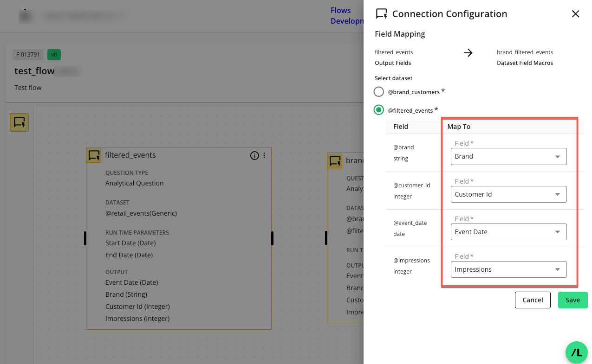Click the Connection Configuration header icon

[x=381, y=14]
